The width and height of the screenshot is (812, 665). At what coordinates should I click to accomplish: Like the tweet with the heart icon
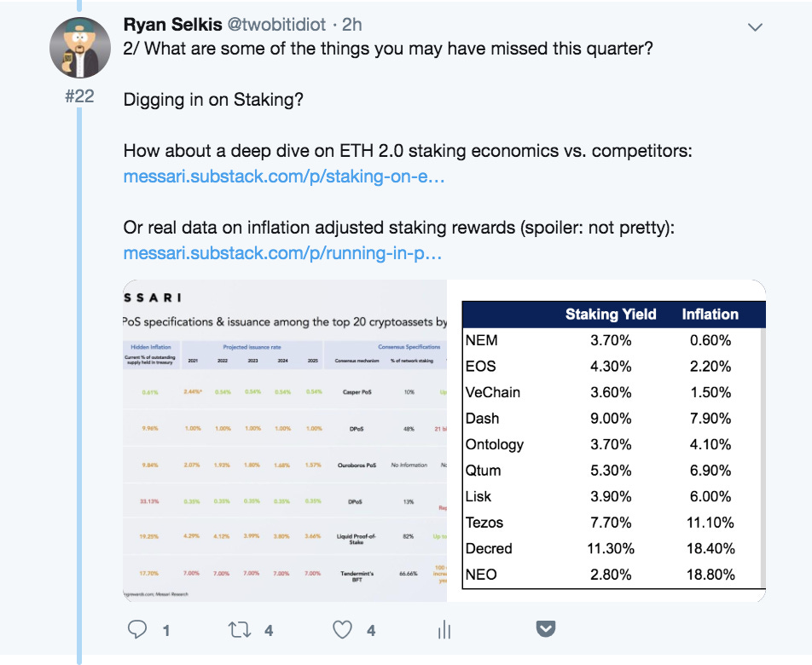[342, 630]
